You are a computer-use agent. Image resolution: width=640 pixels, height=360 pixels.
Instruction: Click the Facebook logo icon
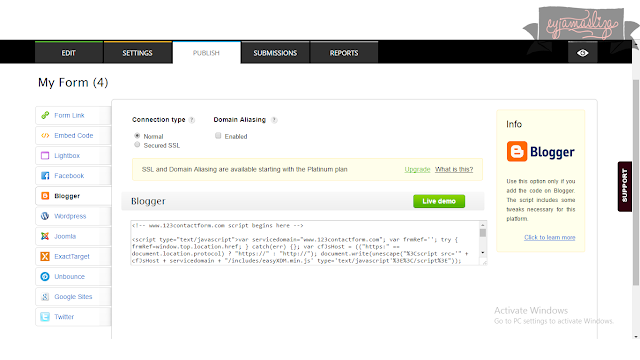(x=45, y=176)
